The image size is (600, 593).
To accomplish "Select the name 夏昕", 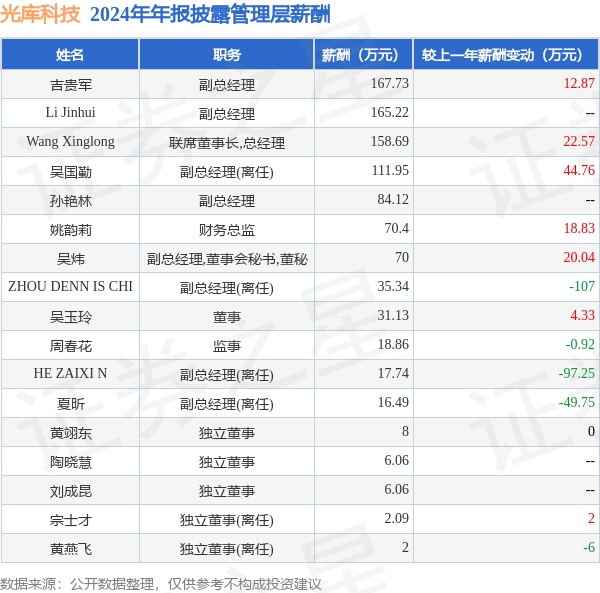I will tap(71, 404).
